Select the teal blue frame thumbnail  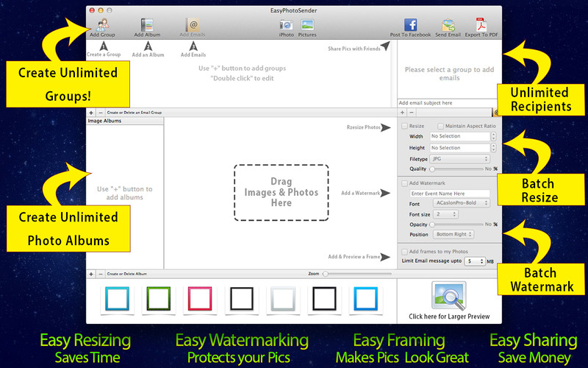118,299
